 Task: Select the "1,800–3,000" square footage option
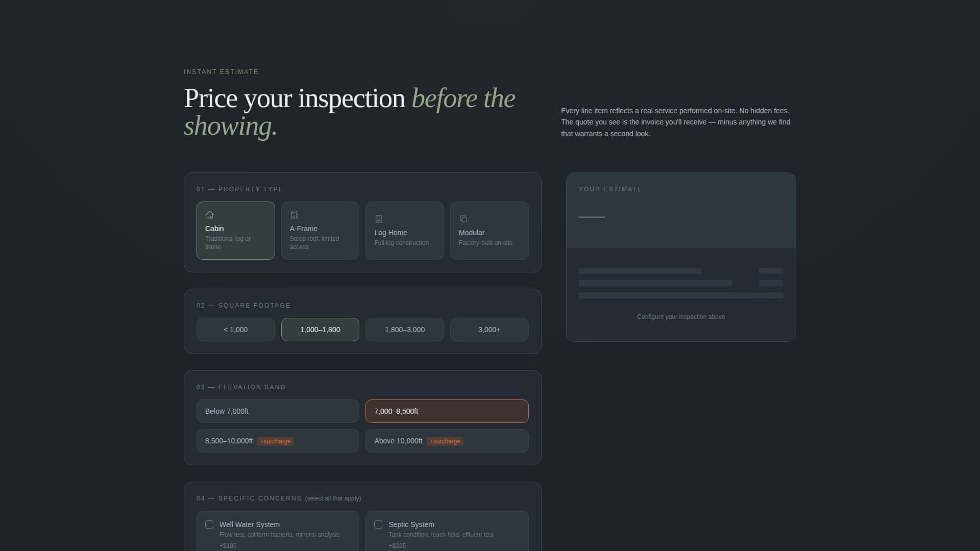pyautogui.click(x=404, y=330)
